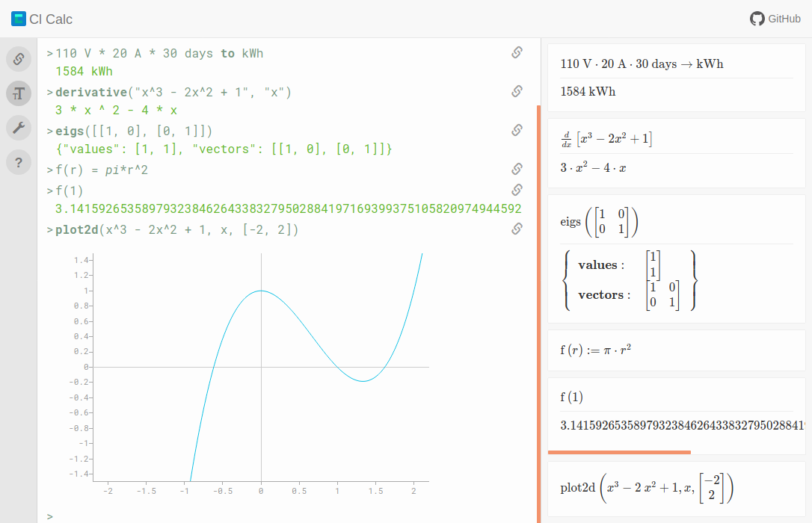Click the empty input prompt at bottom
The width and height of the screenshot is (812, 523).
284,516
